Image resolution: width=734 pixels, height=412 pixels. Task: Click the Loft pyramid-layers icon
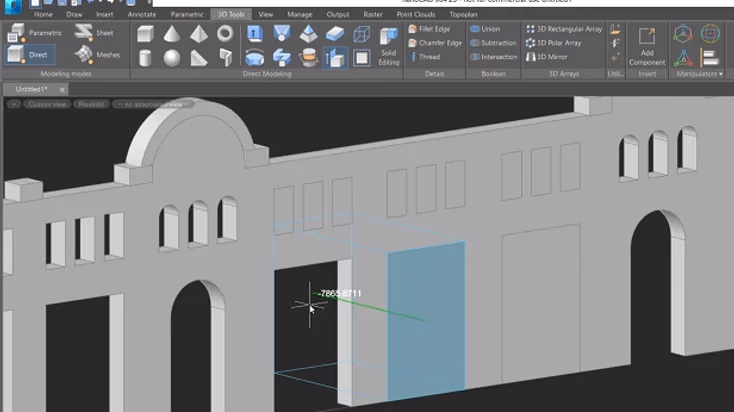[x=308, y=34]
